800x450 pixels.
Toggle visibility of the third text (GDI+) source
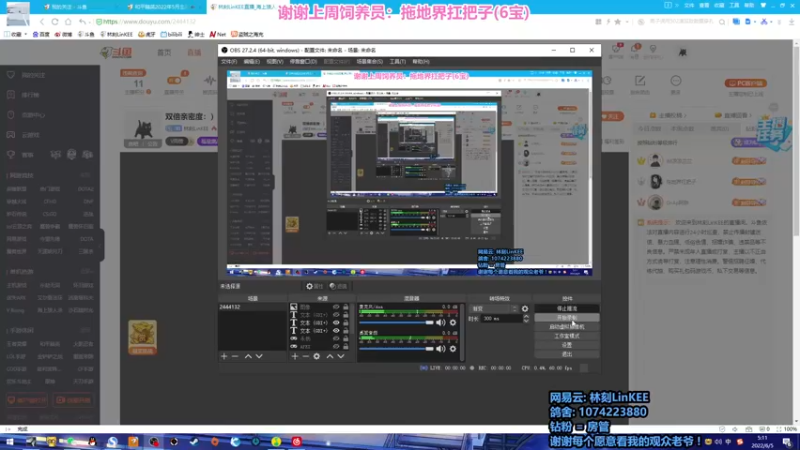tap(336, 331)
